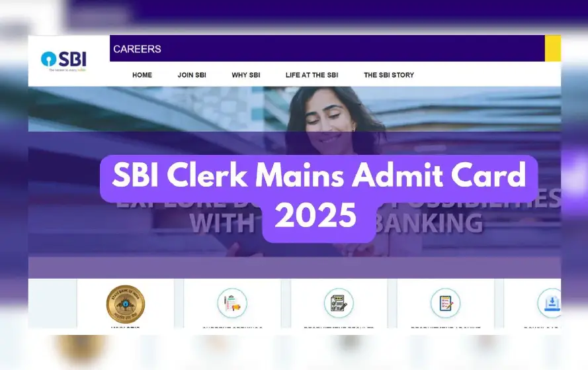Open the JOIN SBI menu
Image resolution: width=588 pixels, height=370 pixels.
(x=192, y=75)
